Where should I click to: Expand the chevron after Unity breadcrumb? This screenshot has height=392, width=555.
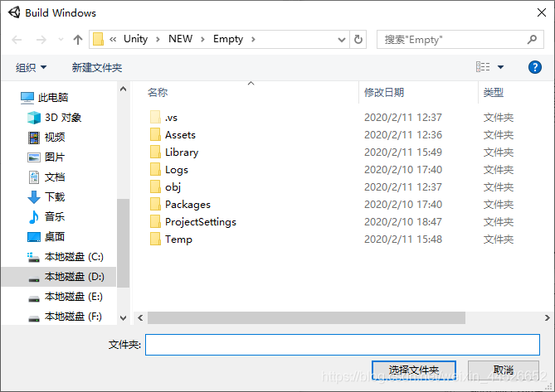point(158,39)
